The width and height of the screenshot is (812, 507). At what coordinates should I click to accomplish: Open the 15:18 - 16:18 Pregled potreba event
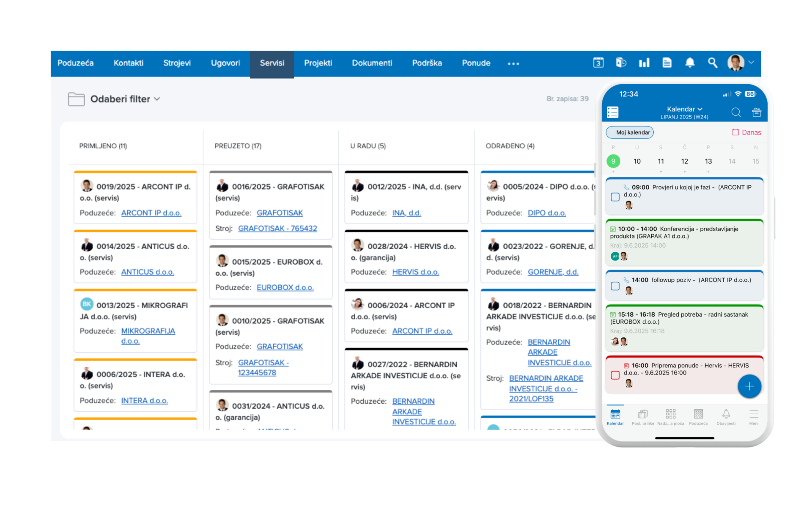click(684, 328)
